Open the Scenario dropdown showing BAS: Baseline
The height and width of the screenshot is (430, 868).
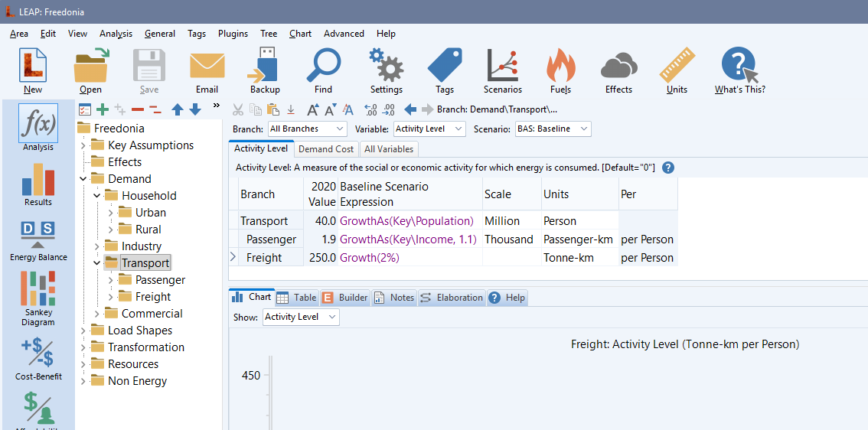[x=553, y=129]
